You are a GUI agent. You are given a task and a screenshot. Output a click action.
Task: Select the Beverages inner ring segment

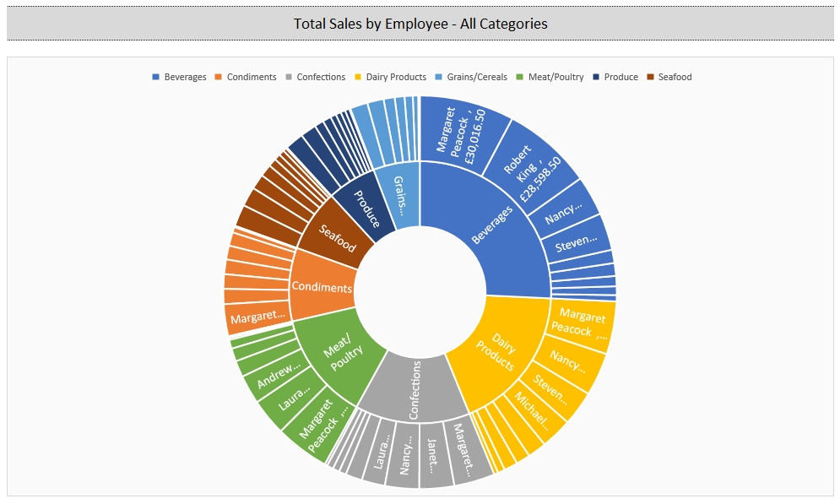pos(491,225)
